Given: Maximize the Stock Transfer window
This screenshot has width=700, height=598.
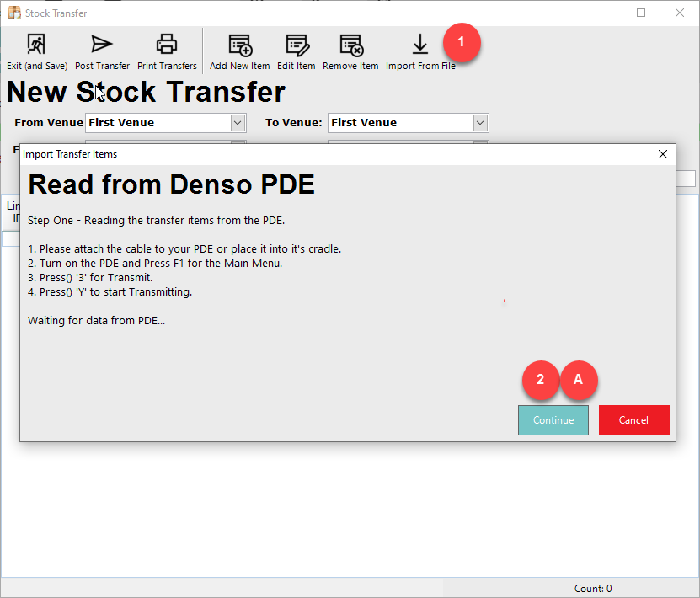Looking at the screenshot, I should pos(641,13).
